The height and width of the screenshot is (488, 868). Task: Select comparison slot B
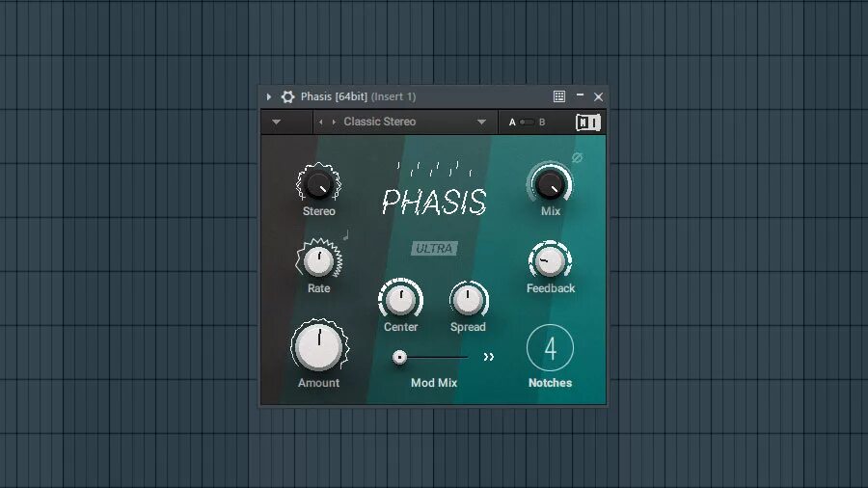pos(542,122)
